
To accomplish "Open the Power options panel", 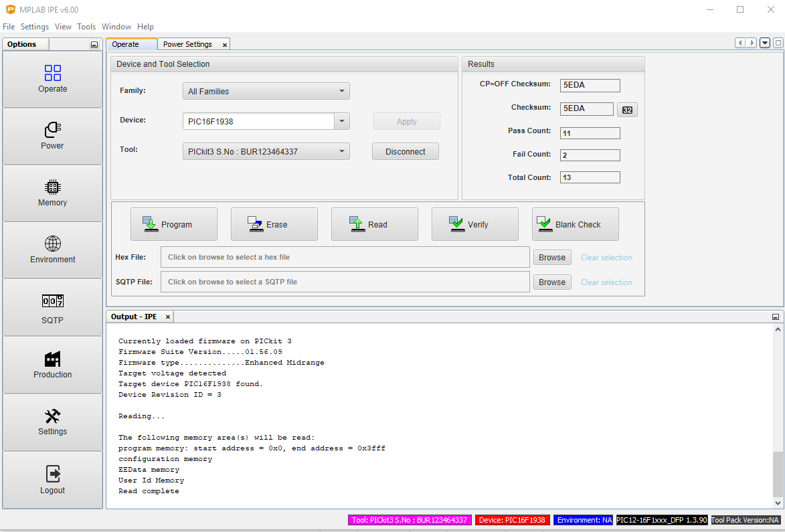I will [x=53, y=136].
